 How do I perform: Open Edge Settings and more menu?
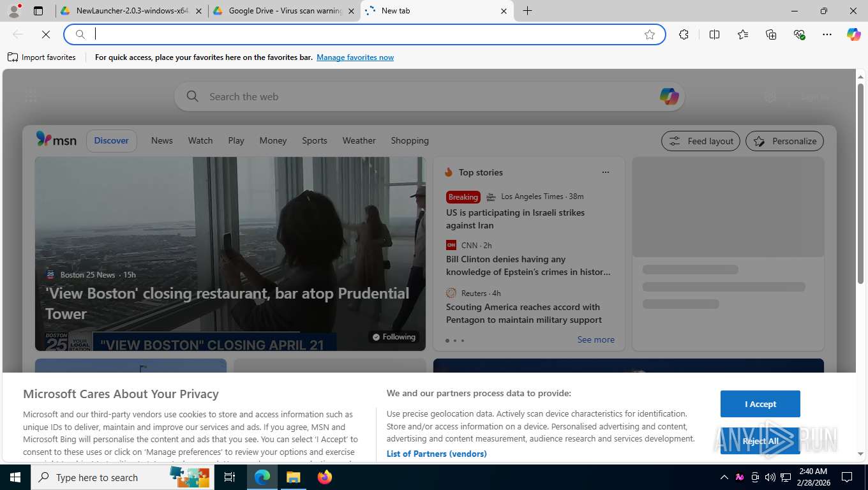pyautogui.click(x=827, y=34)
